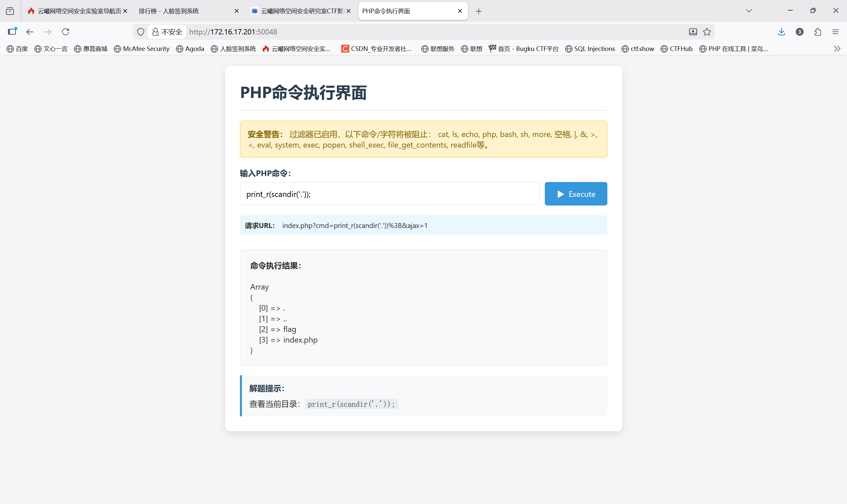
Task: Open the sidebar toggle icon
Action: tap(12, 32)
